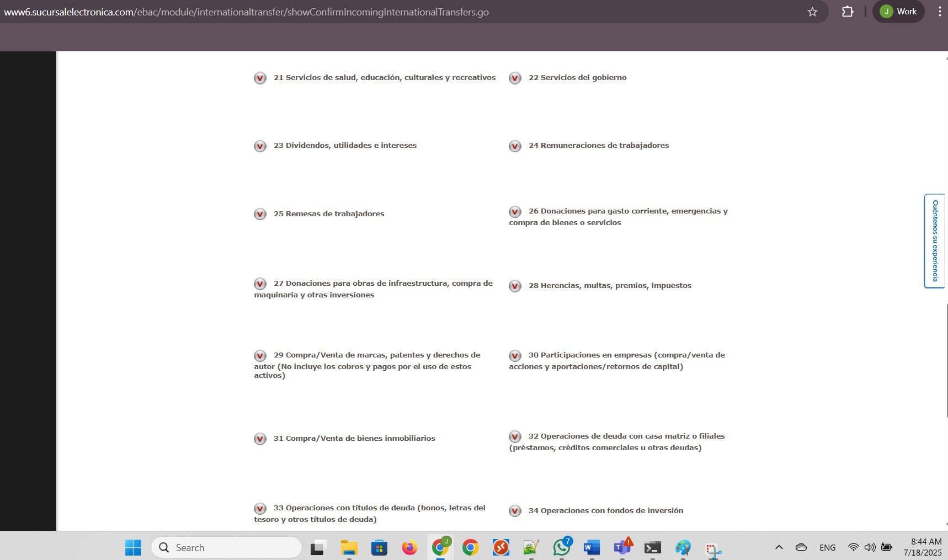The image size is (948, 560).
Task: Open Task View from the taskbar
Action: [318, 547]
